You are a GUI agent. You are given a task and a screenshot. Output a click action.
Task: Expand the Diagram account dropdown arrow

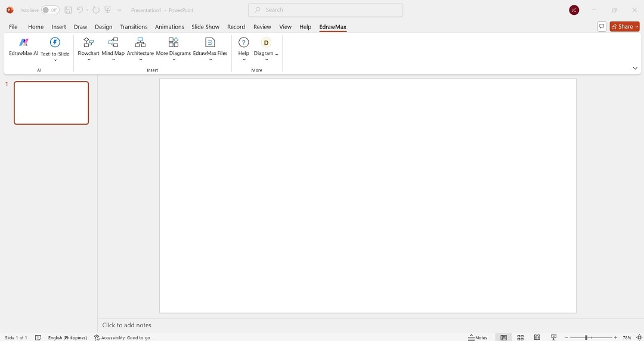tap(266, 60)
